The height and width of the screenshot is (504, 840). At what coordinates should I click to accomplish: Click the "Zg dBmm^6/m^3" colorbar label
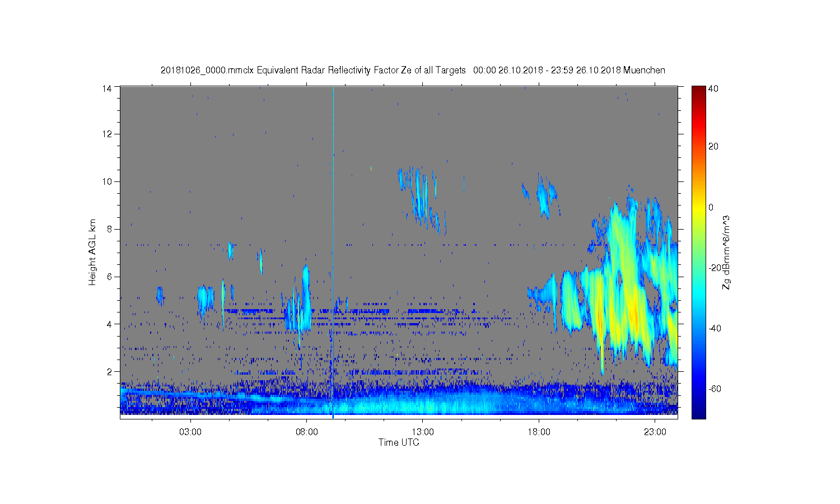point(726,252)
